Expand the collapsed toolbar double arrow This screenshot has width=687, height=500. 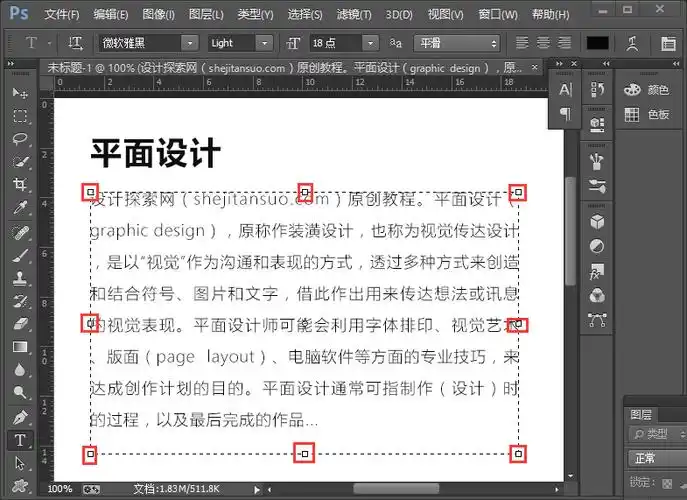[11, 64]
